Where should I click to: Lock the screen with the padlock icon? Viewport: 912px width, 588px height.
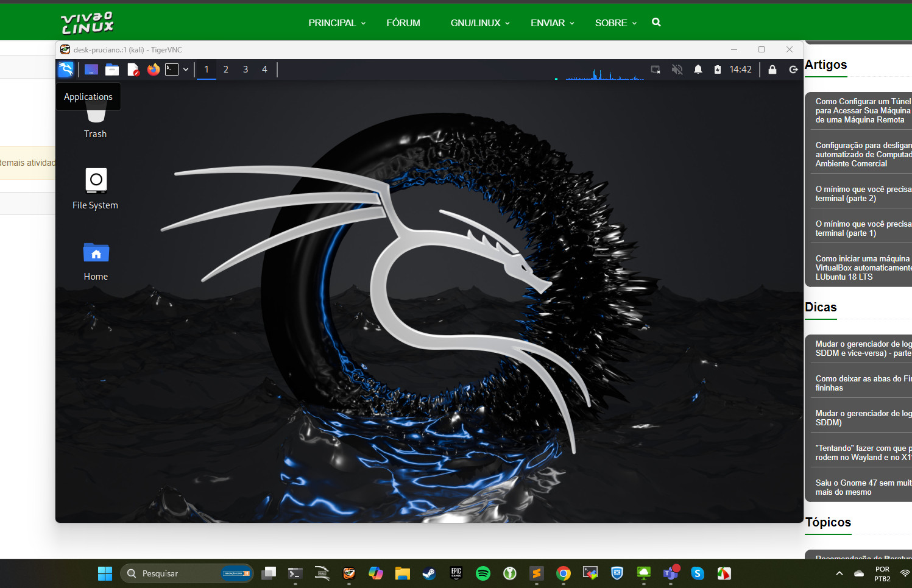pos(772,69)
